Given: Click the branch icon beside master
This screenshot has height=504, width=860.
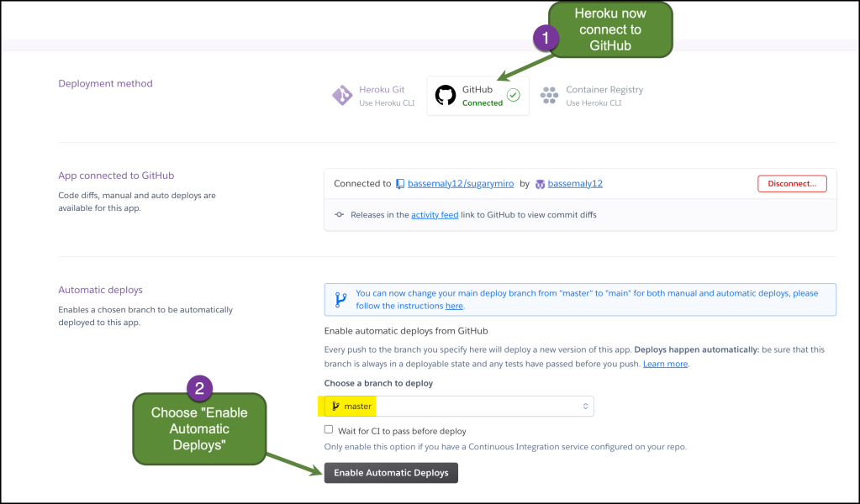Looking at the screenshot, I should coord(335,406).
